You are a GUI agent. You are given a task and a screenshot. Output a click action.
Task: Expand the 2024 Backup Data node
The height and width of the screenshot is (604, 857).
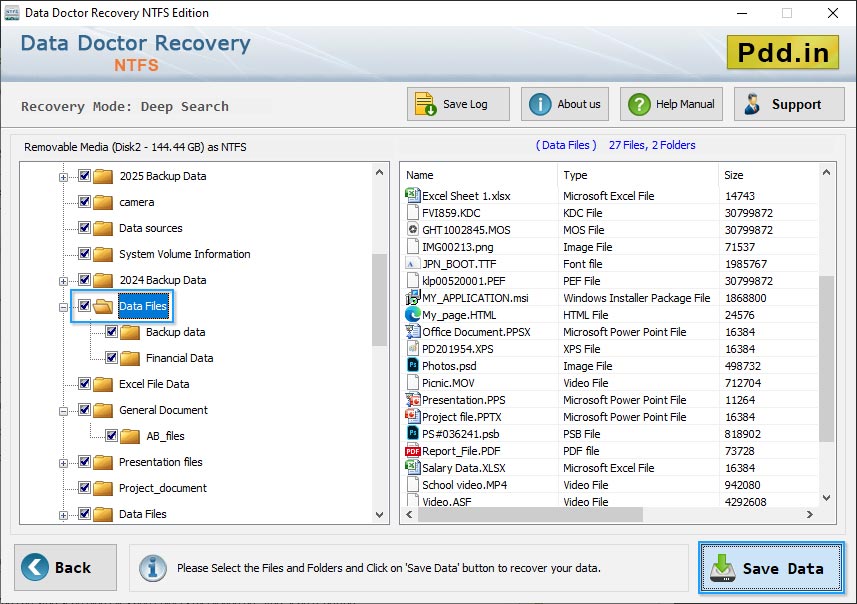63,281
